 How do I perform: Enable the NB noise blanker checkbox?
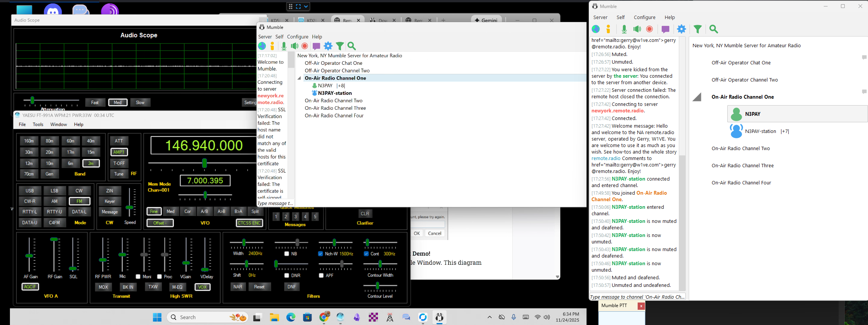point(287,254)
